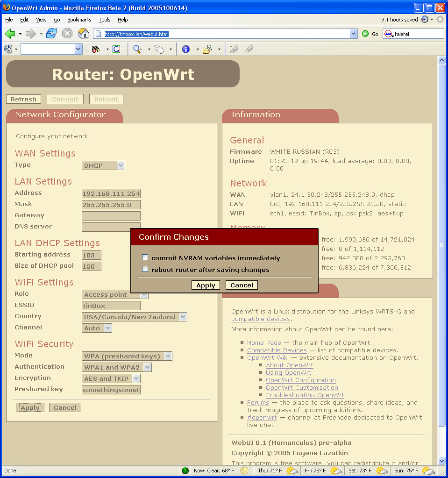
Task: Click the Sunday weather icon
Action: (x=428, y=471)
